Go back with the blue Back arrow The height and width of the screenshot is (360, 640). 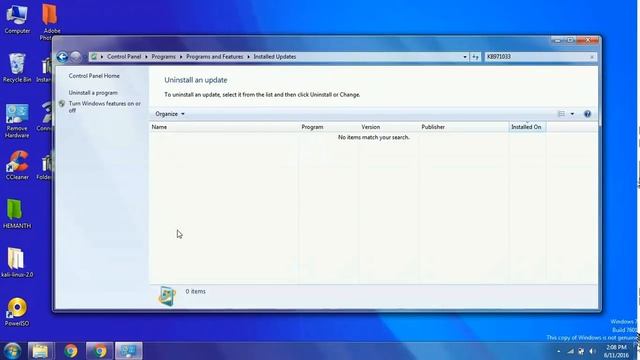(x=62, y=57)
